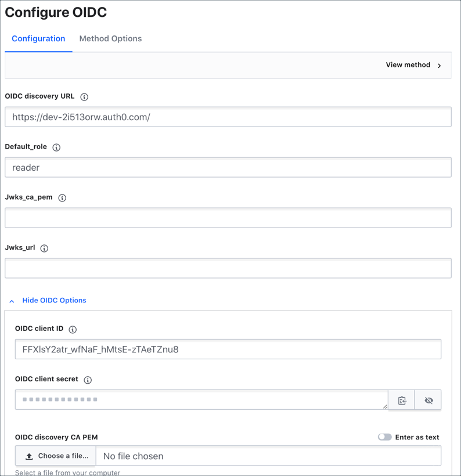The width and height of the screenshot is (461, 476).
Task: Collapse the Hide OIDC Options section
Action: coord(54,300)
